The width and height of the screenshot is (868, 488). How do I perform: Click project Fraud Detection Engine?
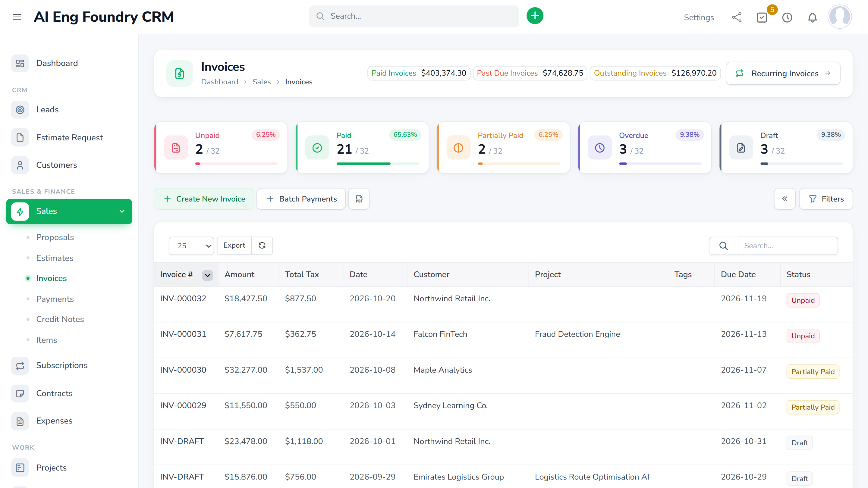click(577, 334)
